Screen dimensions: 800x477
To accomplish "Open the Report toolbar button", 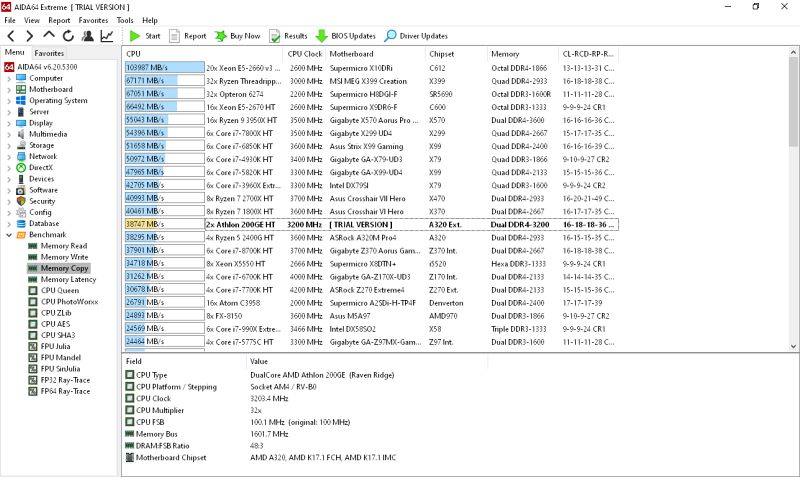I will tap(188, 36).
